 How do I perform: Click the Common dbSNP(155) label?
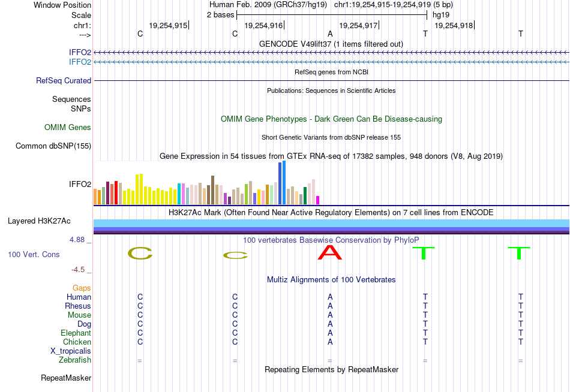click(53, 146)
